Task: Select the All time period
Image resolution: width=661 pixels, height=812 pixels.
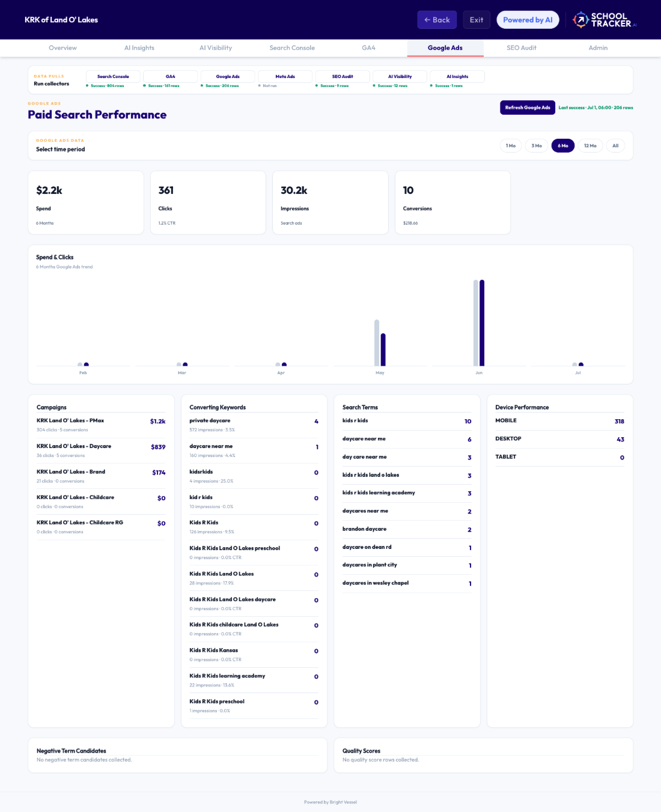Action: [615, 146]
